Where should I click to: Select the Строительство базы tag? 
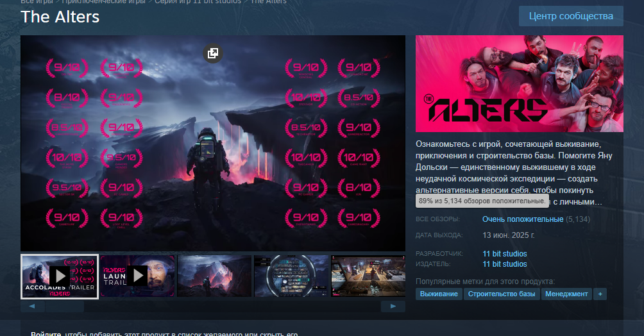502,294
